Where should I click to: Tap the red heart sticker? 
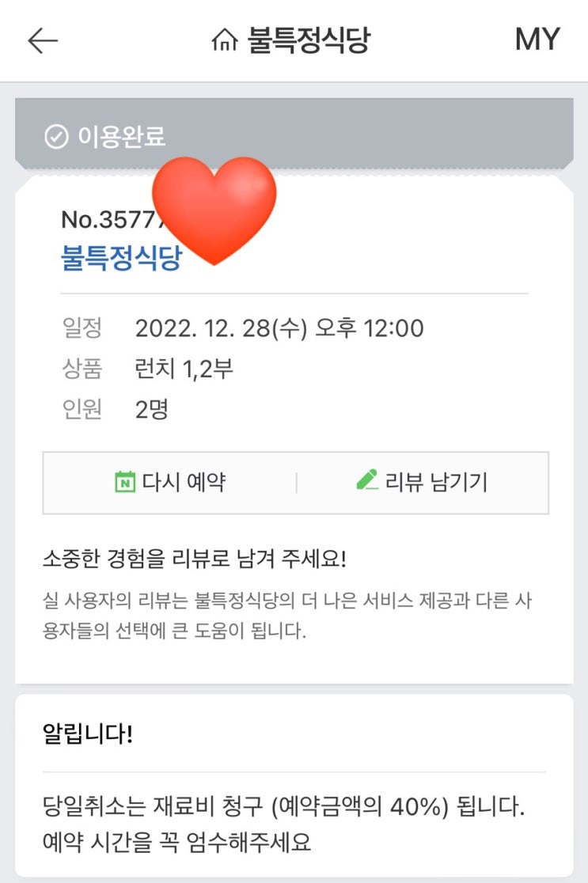[x=214, y=209]
